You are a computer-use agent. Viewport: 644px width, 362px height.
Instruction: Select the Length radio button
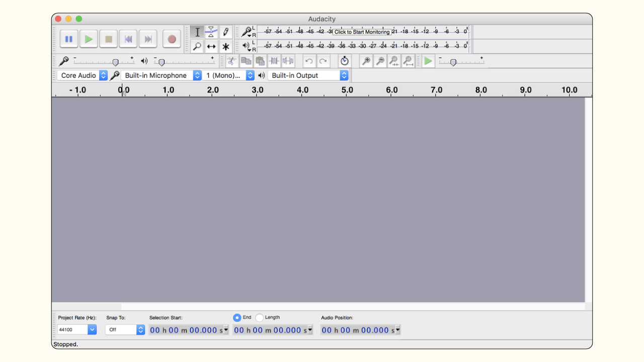coord(259,318)
